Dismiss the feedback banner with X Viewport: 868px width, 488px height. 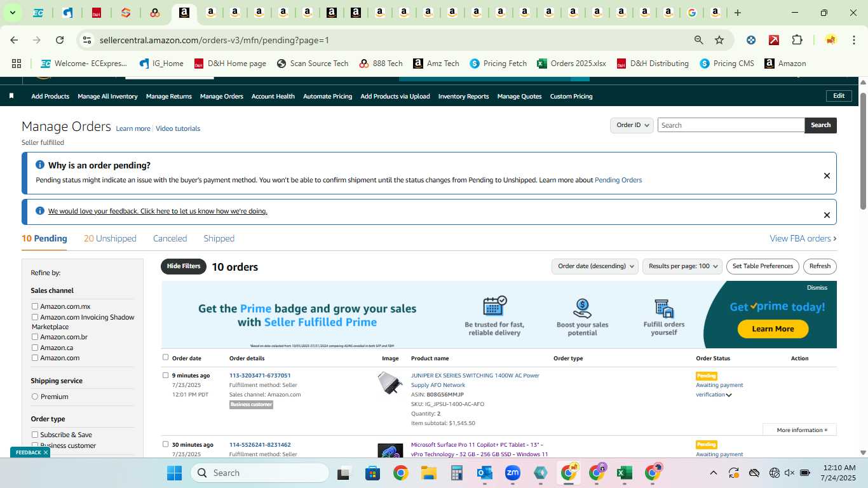click(x=827, y=215)
